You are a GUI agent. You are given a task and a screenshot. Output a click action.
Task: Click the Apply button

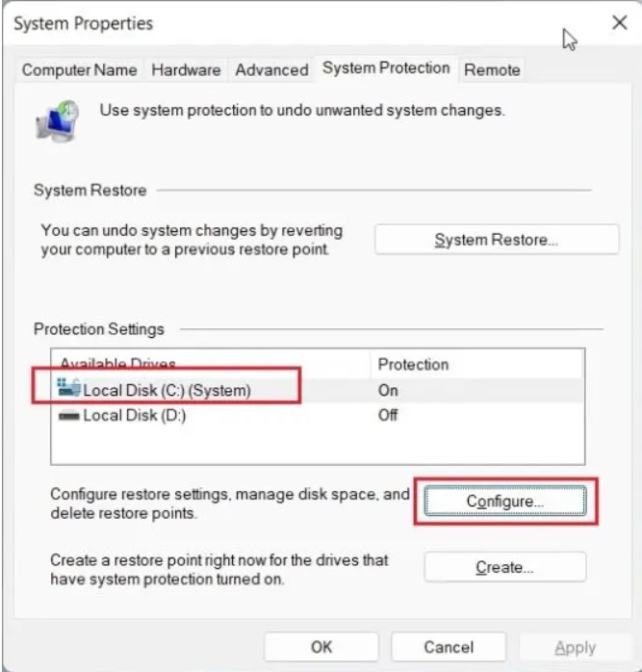[x=575, y=648]
